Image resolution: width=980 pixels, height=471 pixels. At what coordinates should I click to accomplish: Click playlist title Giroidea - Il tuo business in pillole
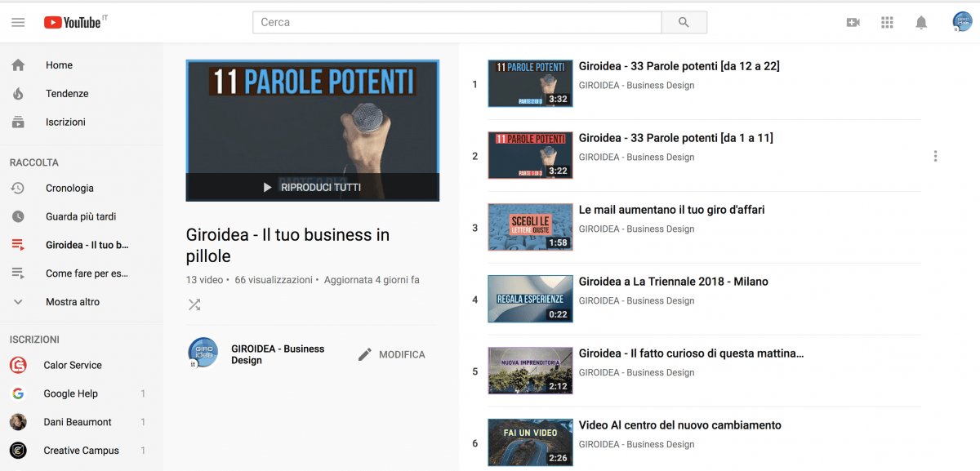[287, 246]
